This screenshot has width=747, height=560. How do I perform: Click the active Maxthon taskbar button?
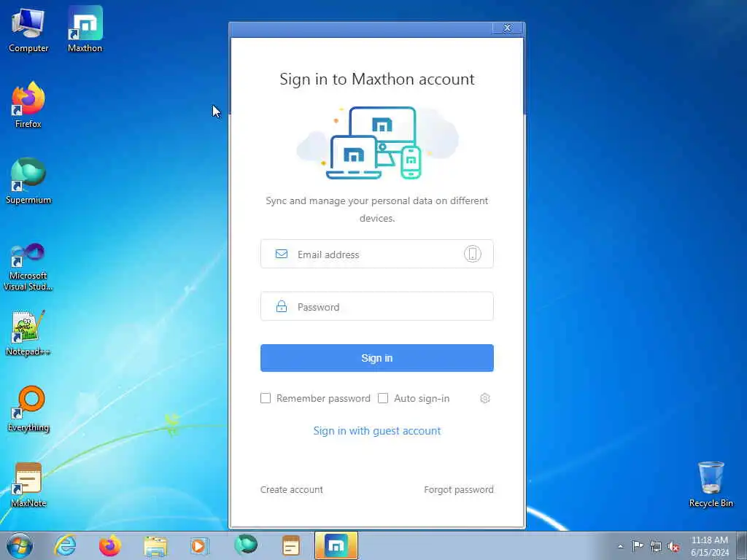tap(336, 545)
